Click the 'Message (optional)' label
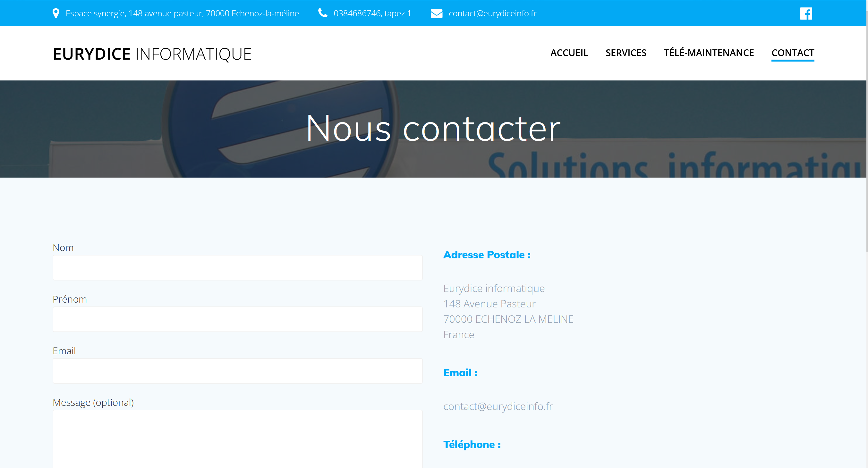The height and width of the screenshot is (468, 868). [93, 403]
